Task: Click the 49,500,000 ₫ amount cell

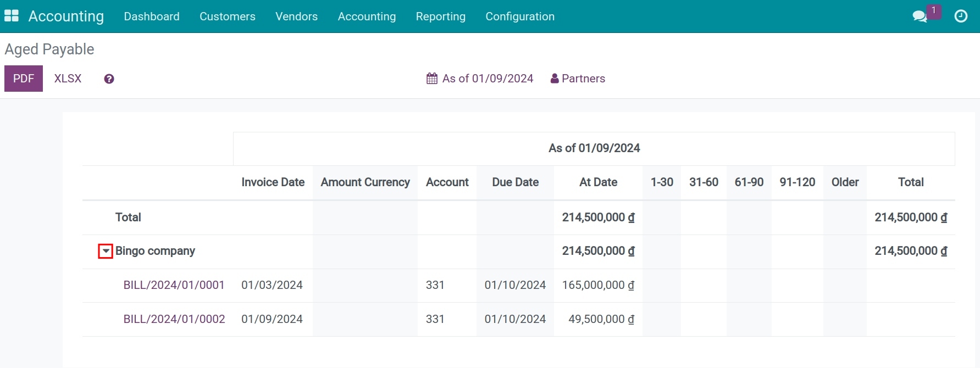Action: click(x=601, y=319)
